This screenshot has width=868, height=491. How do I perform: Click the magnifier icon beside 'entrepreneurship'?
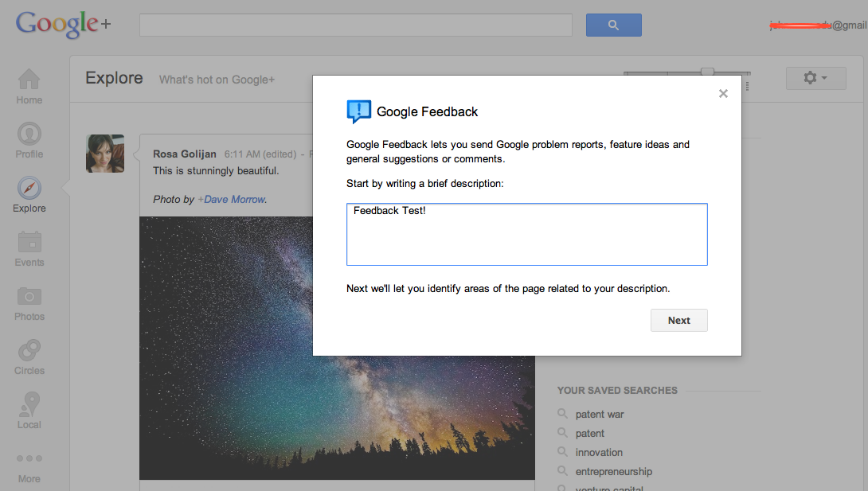pyautogui.click(x=562, y=470)
